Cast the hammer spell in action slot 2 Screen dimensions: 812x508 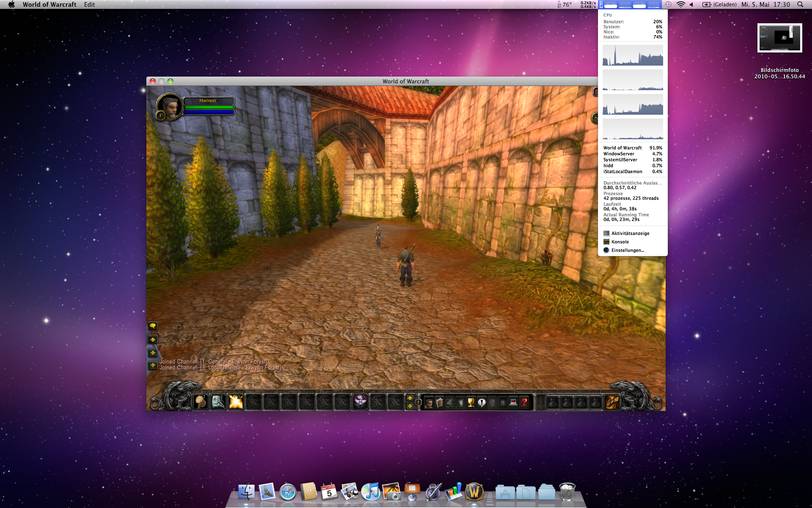(218, 401)
